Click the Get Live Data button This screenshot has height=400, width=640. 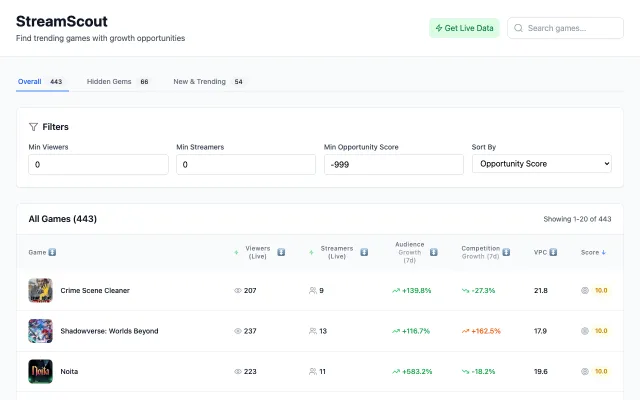(464, 28)
